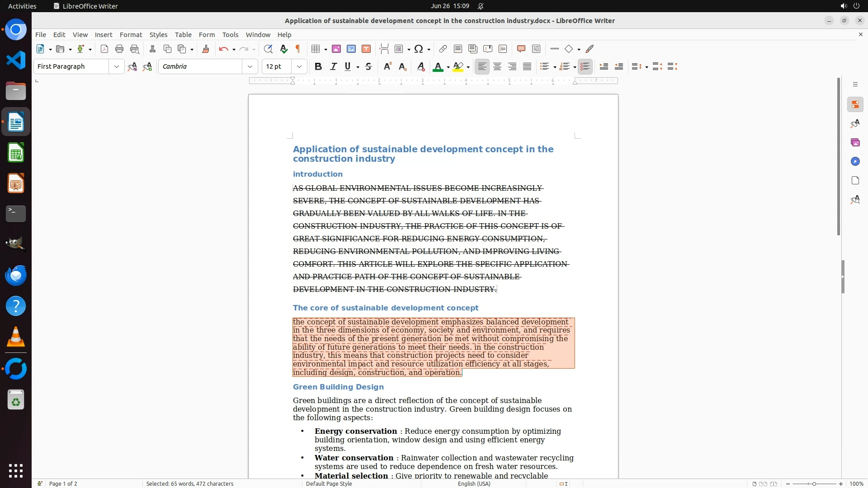Click the Export as PDF icon
The width and height of the screenshot is (868, 488).
(x=104, y=49)
